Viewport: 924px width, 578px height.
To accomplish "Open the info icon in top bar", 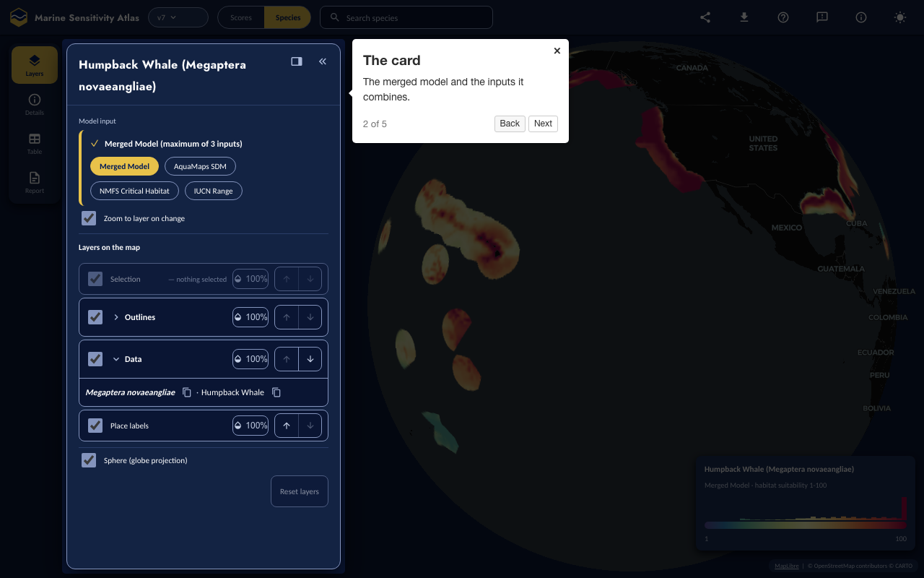I will (x=861, y=17).
